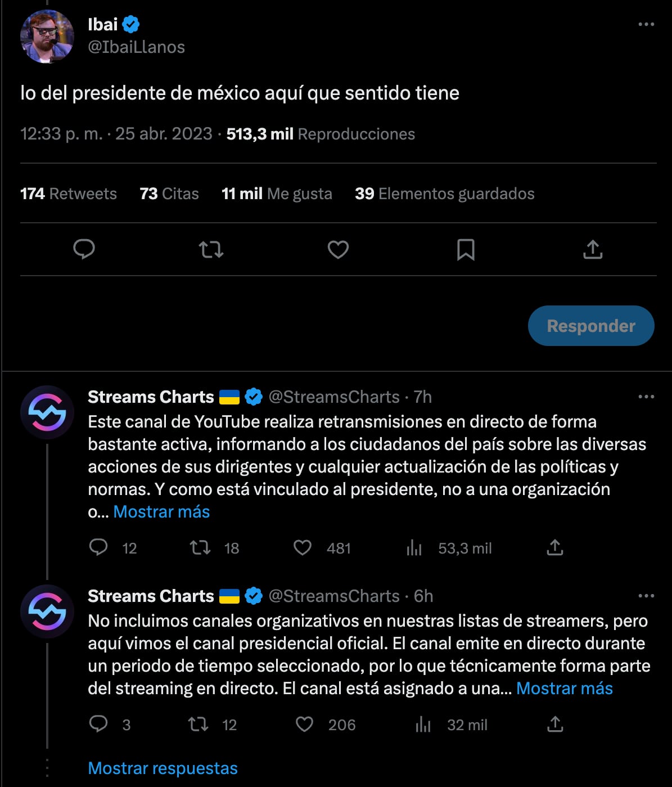Screen dimensions: 672x787
Task: Retweet the first Streams Charts reply
Action: pos(200,548)
